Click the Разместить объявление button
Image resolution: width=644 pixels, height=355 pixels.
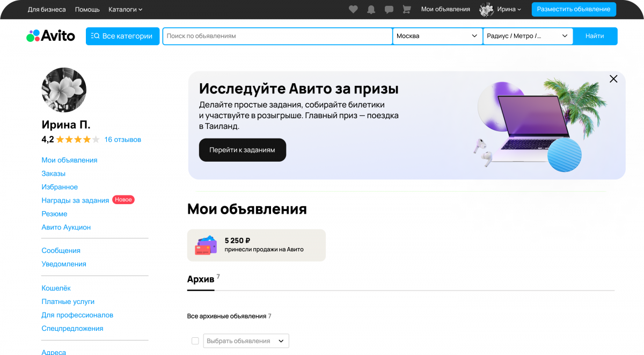pyautogui.click(x=574, y=9)
